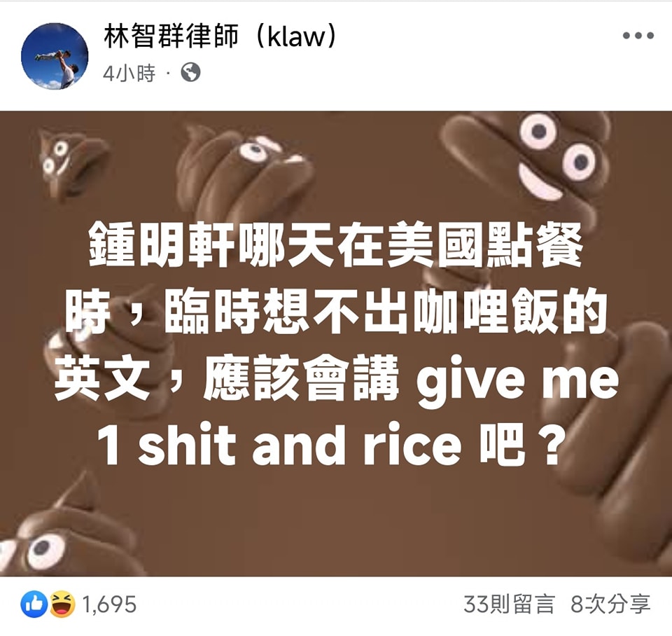View the 33則留言 comments
Image resolution: width=672 pixels, height=636 pixels.
(509, 604)
